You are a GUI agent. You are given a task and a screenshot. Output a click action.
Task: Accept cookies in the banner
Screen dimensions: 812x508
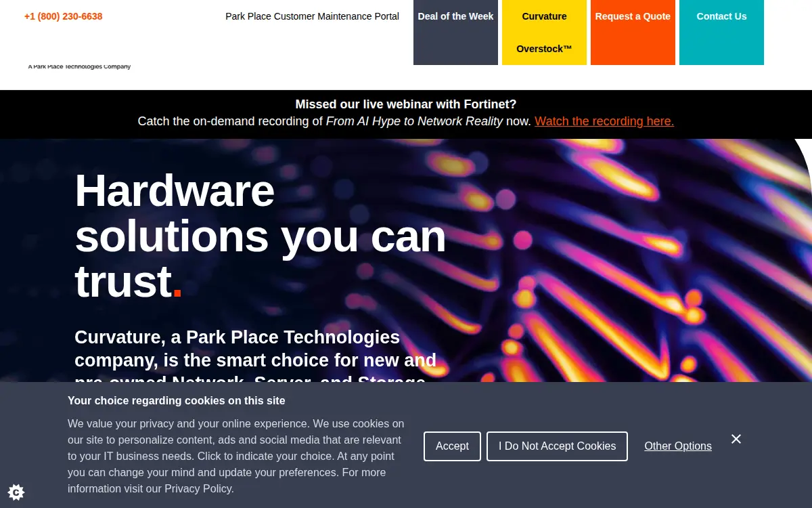click(x=452, y=446)
